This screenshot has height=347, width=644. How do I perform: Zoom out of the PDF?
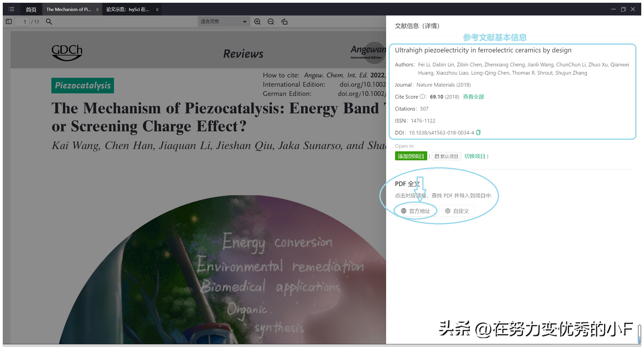click(x=271, y=21)
